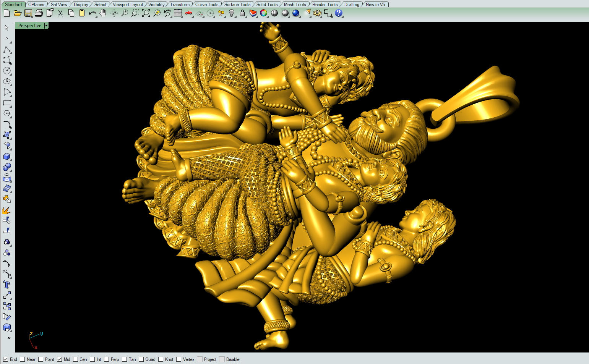Click the Perspective viewport title label

pyautogui.click(x=30, y=26)
